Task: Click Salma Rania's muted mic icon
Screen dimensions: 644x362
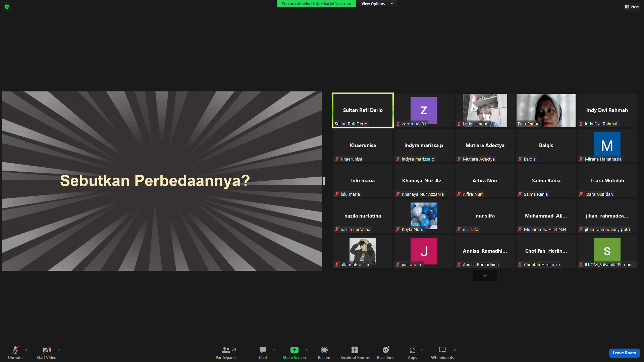Action: (520, 194)
